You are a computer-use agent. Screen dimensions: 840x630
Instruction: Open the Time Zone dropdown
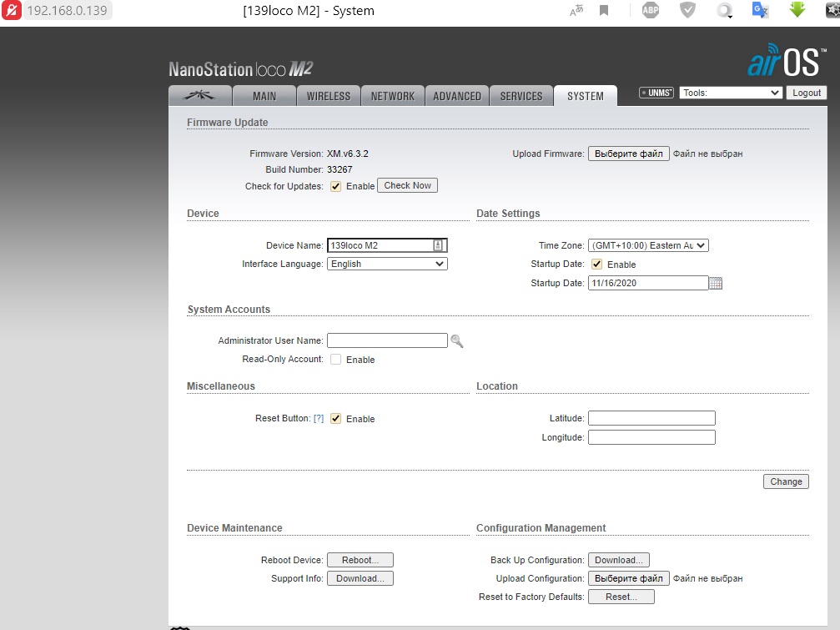click(x=648, y=245)
